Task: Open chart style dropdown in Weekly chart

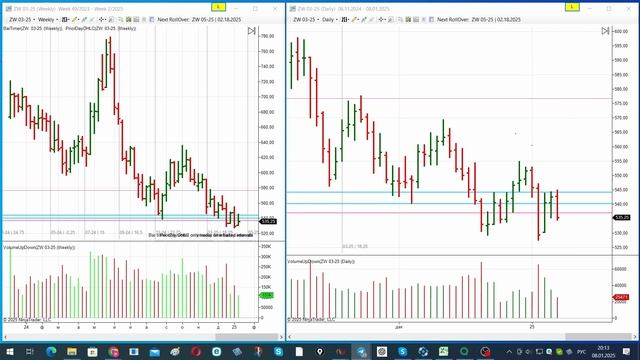Action: [65, 19]
